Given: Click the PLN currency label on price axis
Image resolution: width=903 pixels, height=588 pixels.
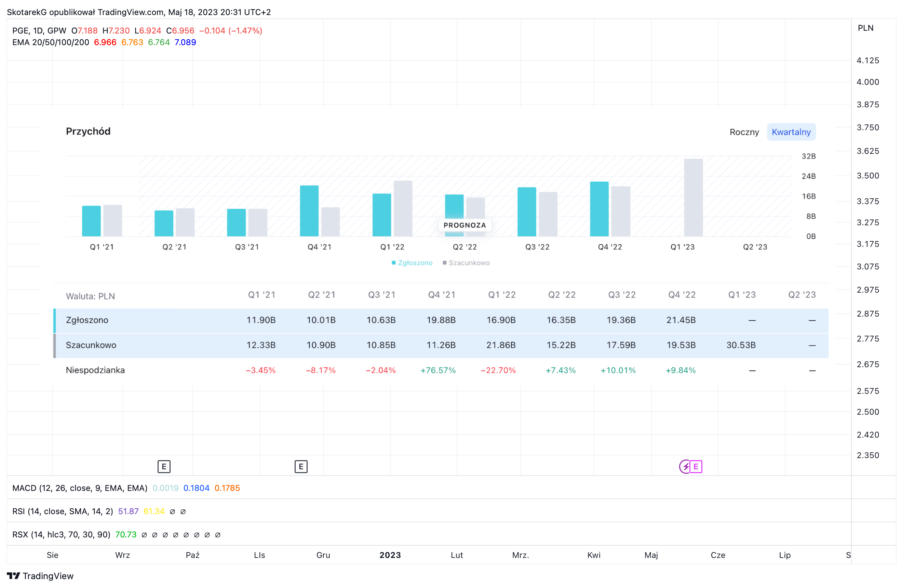Looking at the screenshot, I should pos(865,28).
